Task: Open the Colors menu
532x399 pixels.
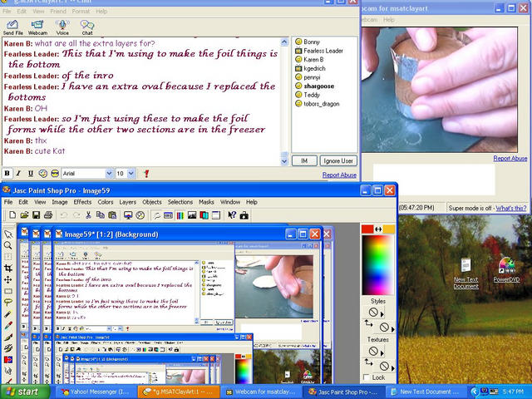Action: (x=106, y=202)
